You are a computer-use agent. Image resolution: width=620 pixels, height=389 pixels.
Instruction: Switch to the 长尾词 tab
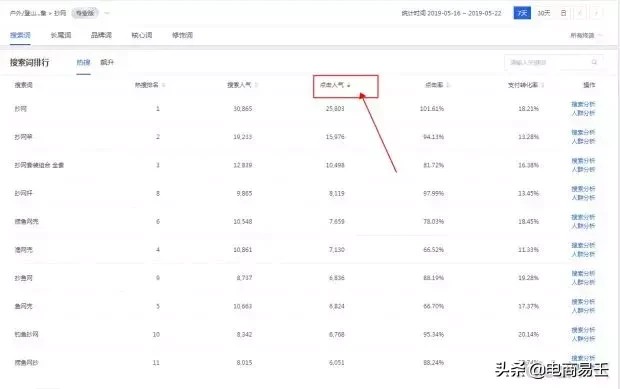[61, 35]
